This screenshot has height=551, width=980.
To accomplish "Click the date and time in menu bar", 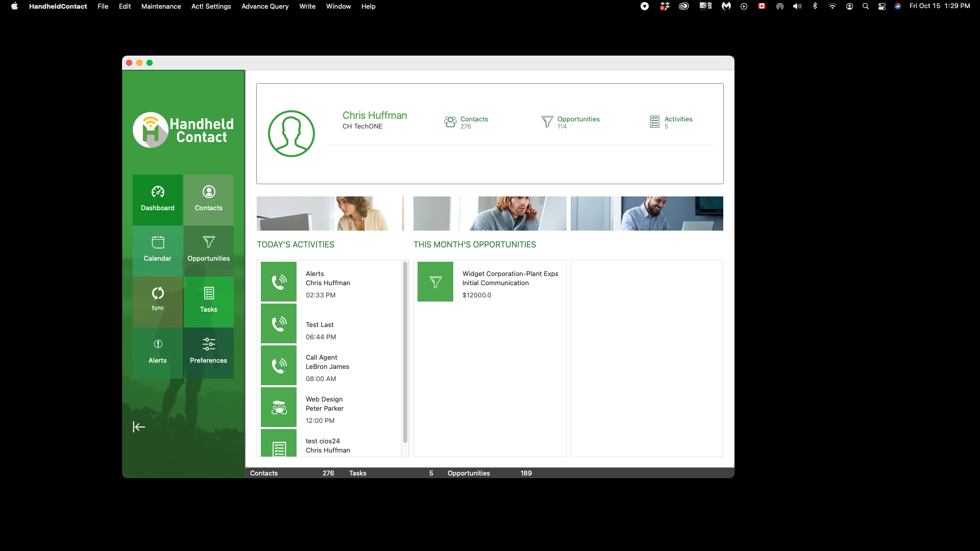I will (940, 6).
